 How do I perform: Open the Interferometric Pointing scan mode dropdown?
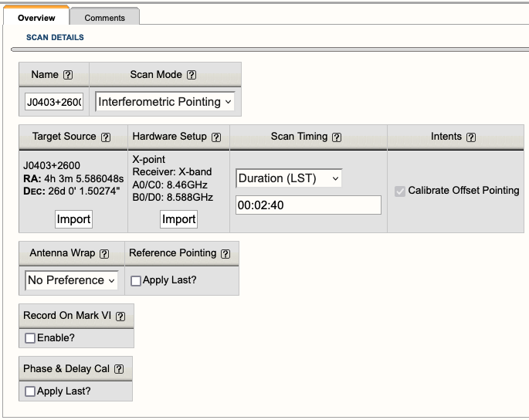click(164, 102)
